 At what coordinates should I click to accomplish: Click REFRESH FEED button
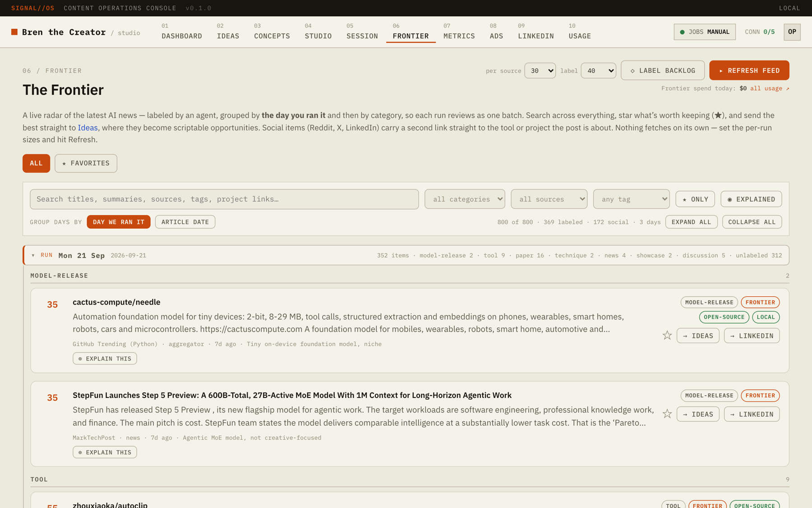(x=749, y=70)
